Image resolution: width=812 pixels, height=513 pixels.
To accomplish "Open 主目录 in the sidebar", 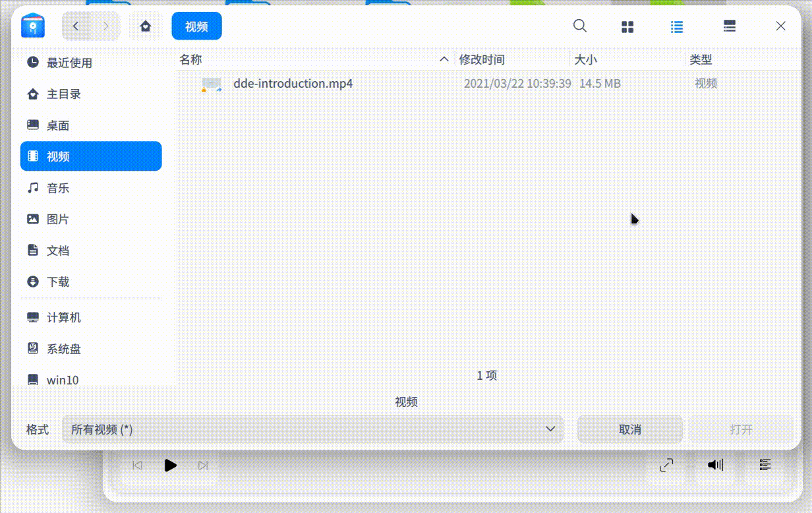I will coord(91,94).
